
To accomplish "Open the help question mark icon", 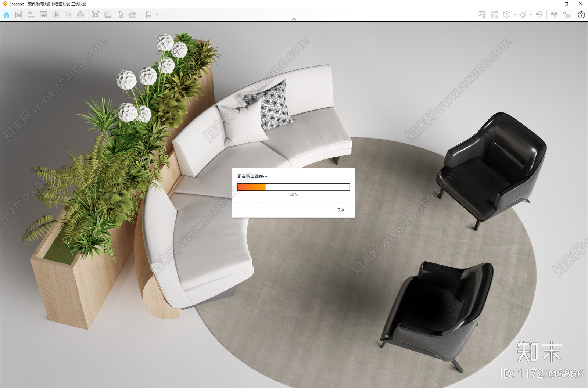I will coord(581,15).
